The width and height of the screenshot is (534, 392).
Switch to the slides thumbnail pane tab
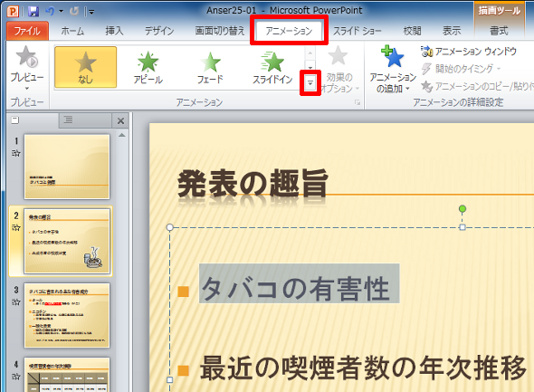click(15, 120)
